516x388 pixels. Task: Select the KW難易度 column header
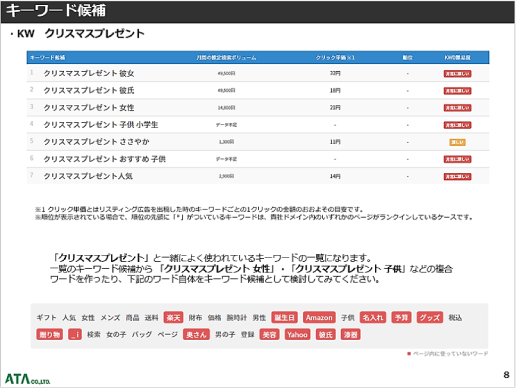[457, 58]
